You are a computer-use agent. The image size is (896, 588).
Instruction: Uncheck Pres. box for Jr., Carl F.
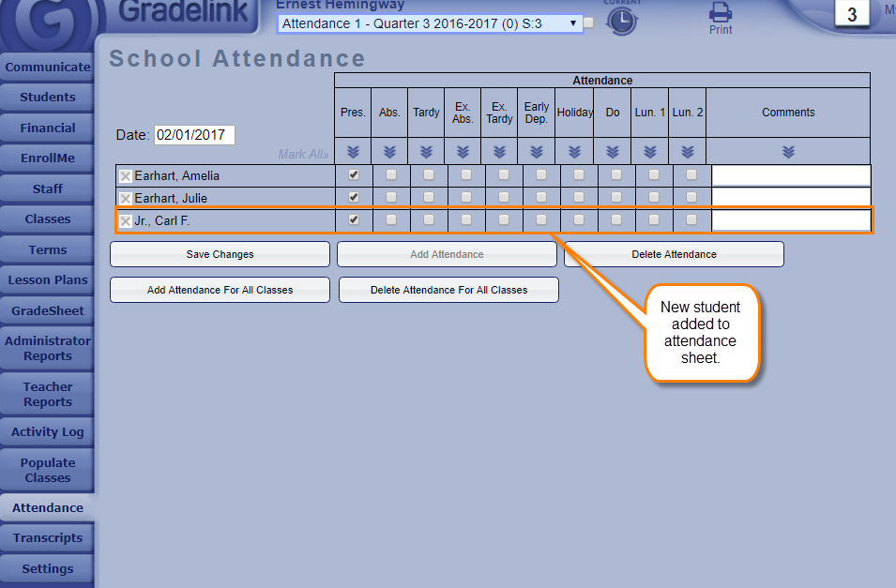tap(354, 220)
